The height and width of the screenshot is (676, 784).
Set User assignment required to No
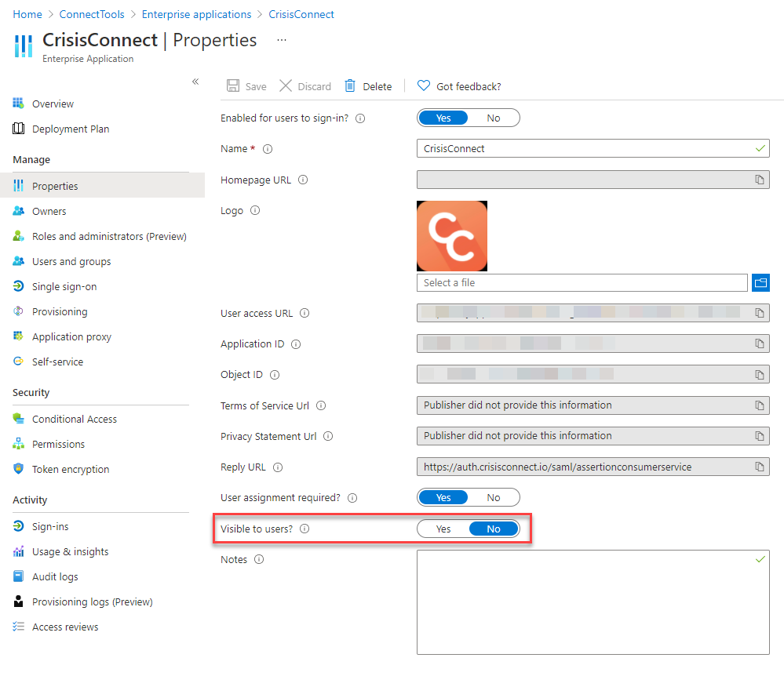pyautogui.click(x=494, y=498)
